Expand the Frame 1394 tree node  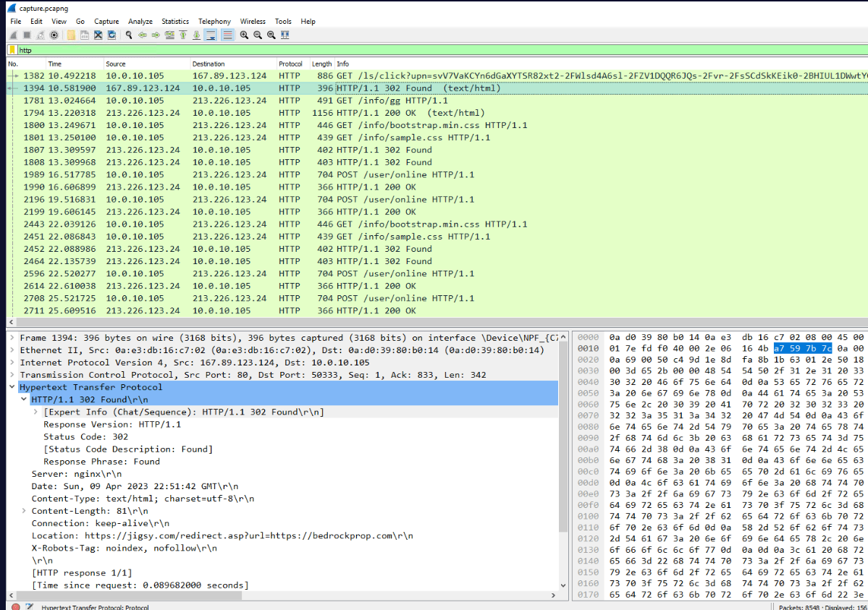click(x=12, y=338)
